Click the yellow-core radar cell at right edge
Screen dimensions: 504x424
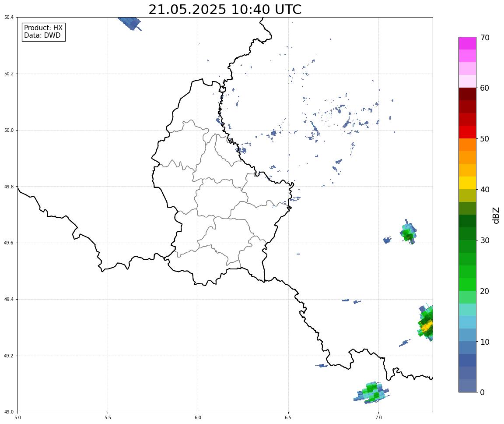click(x=426, y=323)
